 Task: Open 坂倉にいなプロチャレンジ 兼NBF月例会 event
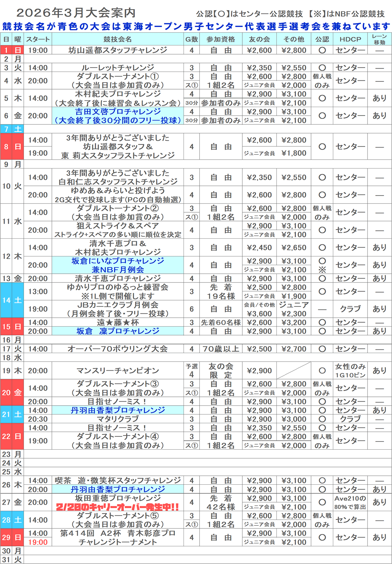(118, 265)
